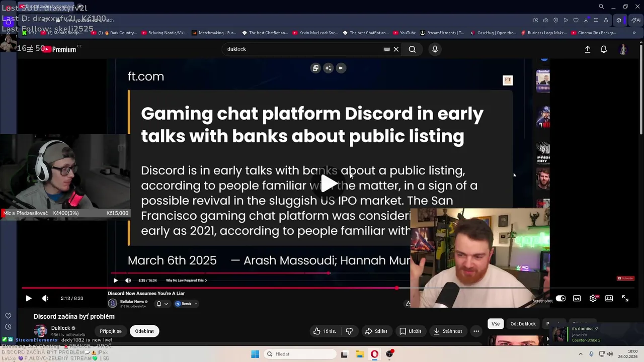Click the Stáhnout download button

pyautogui.click(x=448, y=331)
